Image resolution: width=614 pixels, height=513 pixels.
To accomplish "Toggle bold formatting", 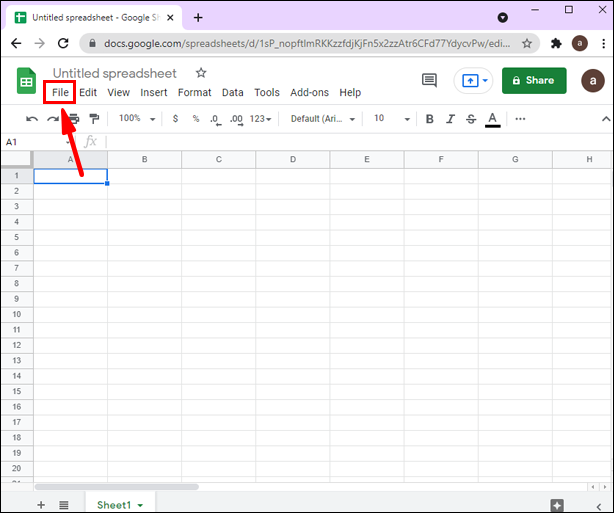I will tap(430, 119).
